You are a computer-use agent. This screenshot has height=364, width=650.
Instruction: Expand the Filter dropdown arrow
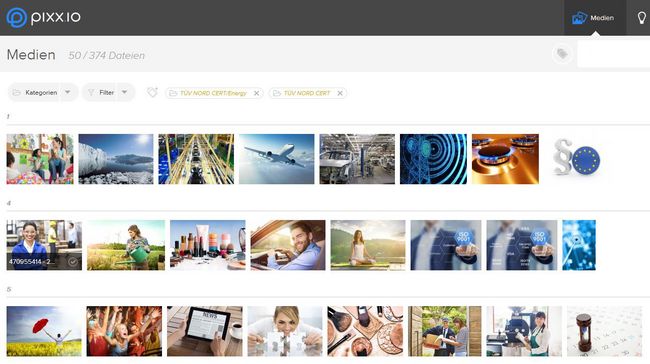pyautogui.click(x=124, y=92)
